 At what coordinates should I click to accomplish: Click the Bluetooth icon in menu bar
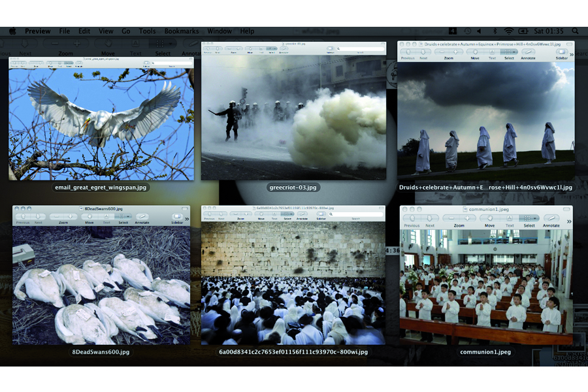click(x=495, y=31)
